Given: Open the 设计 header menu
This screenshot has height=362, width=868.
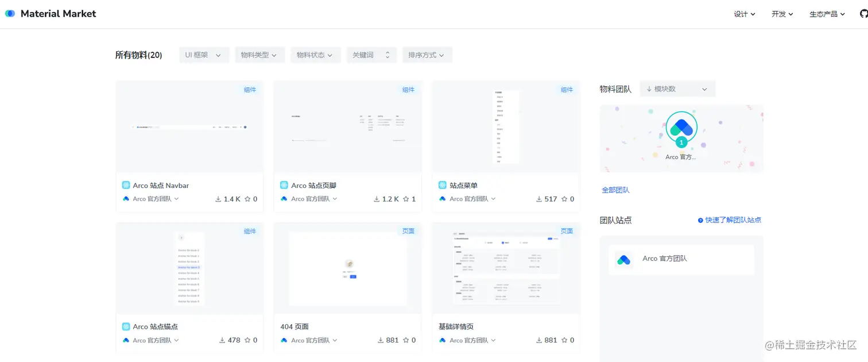Looking at the screenshot, I should pos(745,14).
